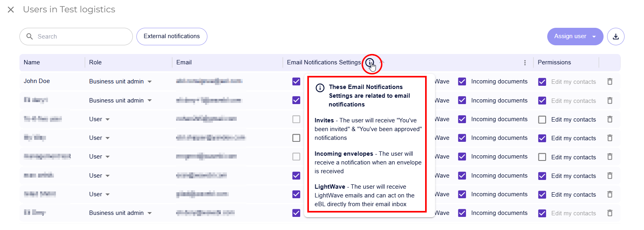Image resolution: width=644 pixels, height=230 pixels.
Task: Toggle John Doe's Incoming documents checkbox
Action: tap(462, 81)
